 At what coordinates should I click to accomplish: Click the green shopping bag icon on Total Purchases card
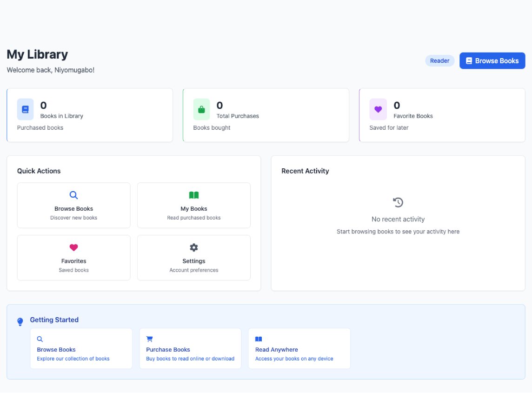[x=201, y=109]
